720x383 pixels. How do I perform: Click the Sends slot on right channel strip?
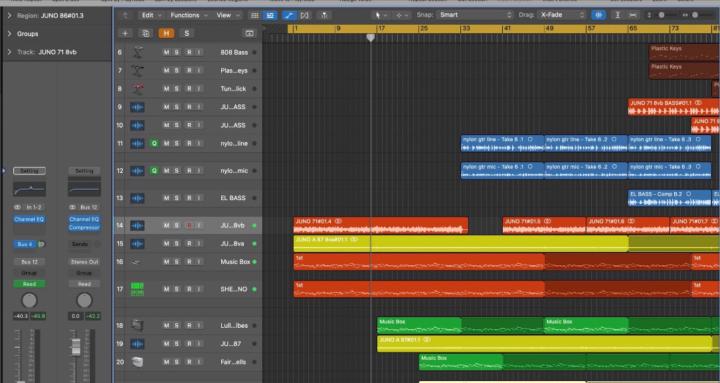click(80, 244)
